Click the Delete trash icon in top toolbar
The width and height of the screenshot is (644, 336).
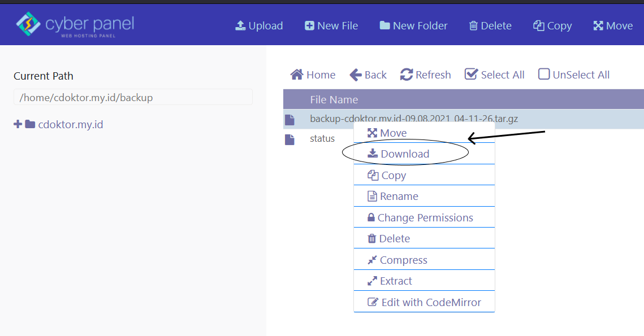[x=473, y=26]
